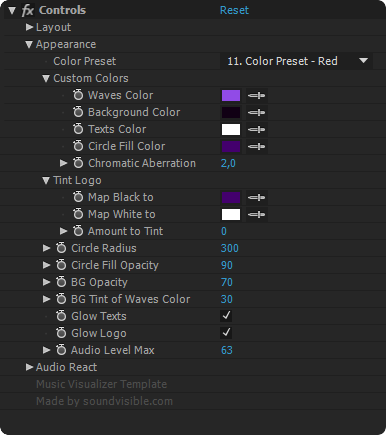Use the eyedropper for Texts Color
This screenshot has height=435, width=386.
(256, 130)
